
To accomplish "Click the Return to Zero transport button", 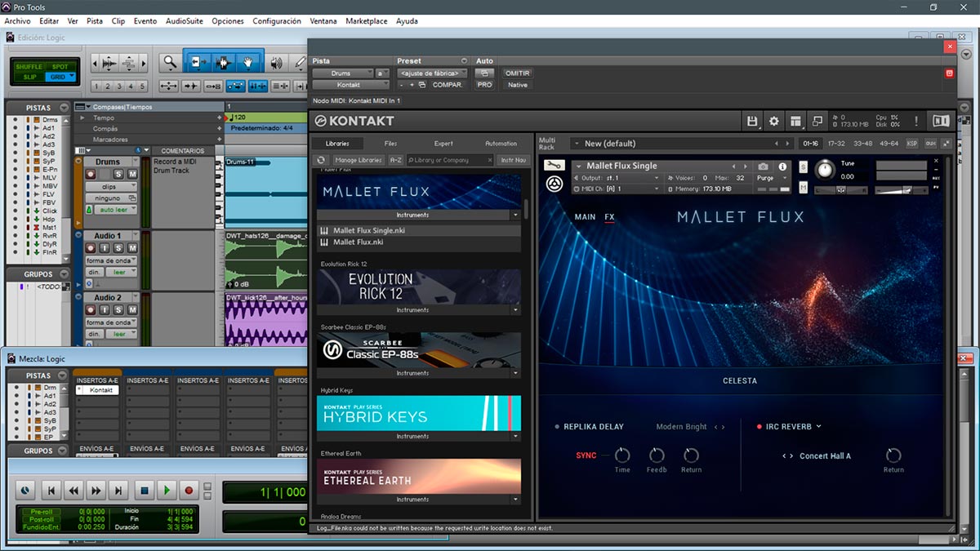I will (51, 491).
